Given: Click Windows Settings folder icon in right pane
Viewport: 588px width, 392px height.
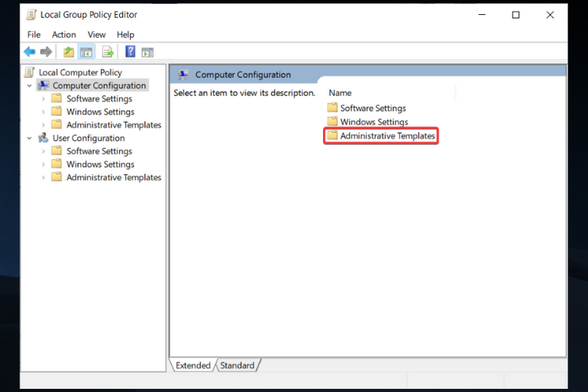Looking at the screenshot, I should [332, 122].
